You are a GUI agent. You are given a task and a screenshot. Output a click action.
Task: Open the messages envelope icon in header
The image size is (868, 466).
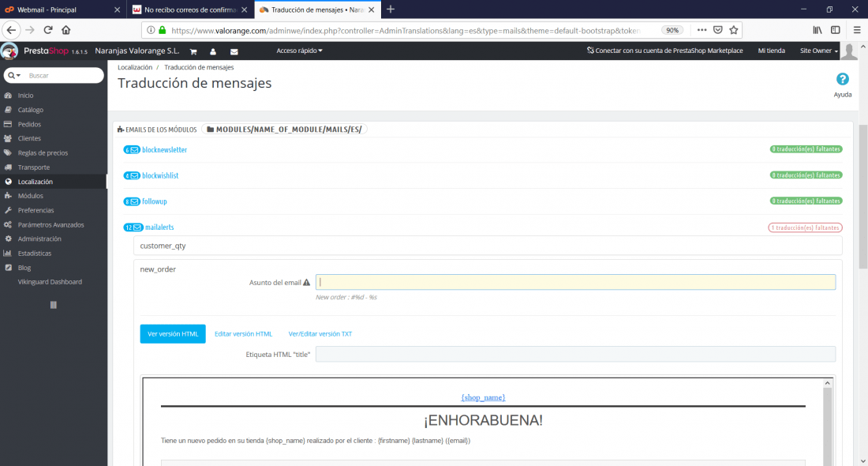[234, 51]
